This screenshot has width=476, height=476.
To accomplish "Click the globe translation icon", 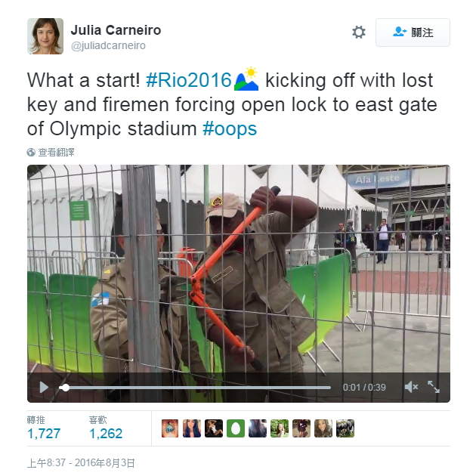I will point(31,153).
